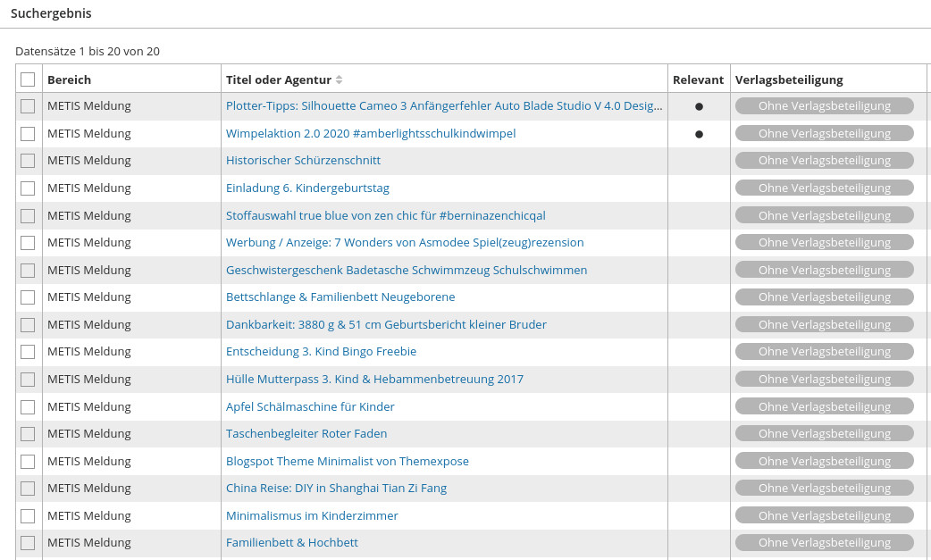Click Ohne Verlagsbeteiligung badge for Kindergeburtstag row
Image resolution: width=931 pixels, height=560 pixels.
pyautogui.click(x=824, y=188)
